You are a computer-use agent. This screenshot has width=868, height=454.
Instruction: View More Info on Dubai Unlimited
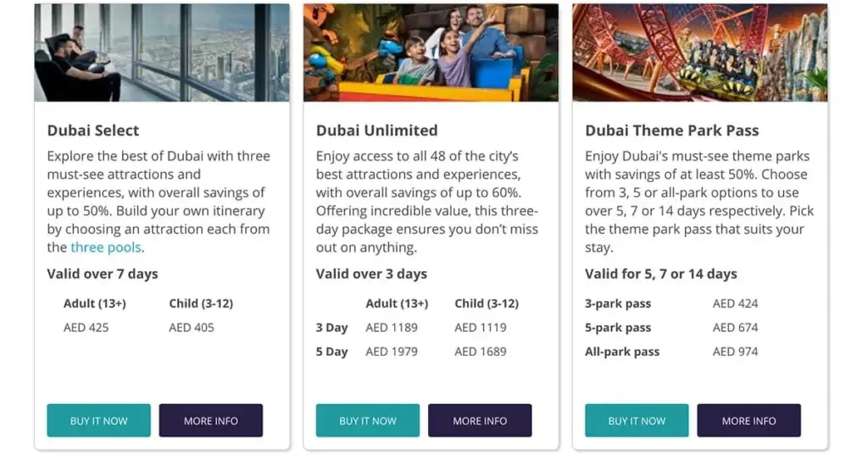coord(480,421)
